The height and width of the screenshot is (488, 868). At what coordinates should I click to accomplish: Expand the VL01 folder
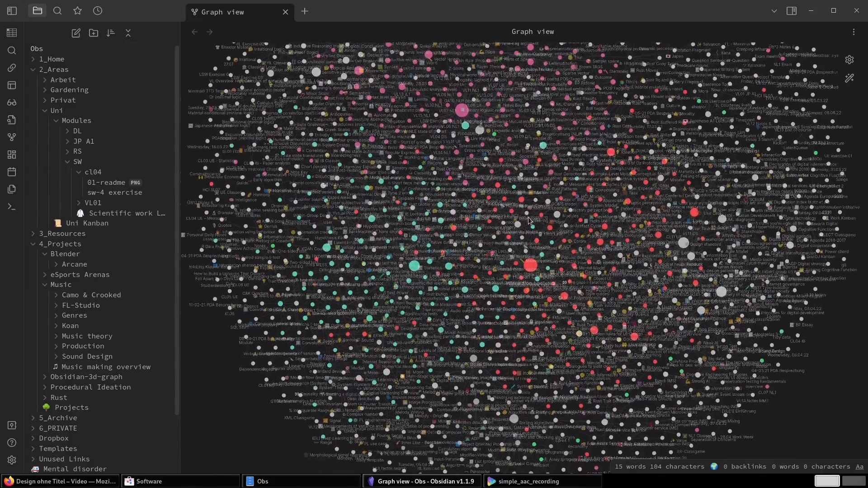coord(93,203)
